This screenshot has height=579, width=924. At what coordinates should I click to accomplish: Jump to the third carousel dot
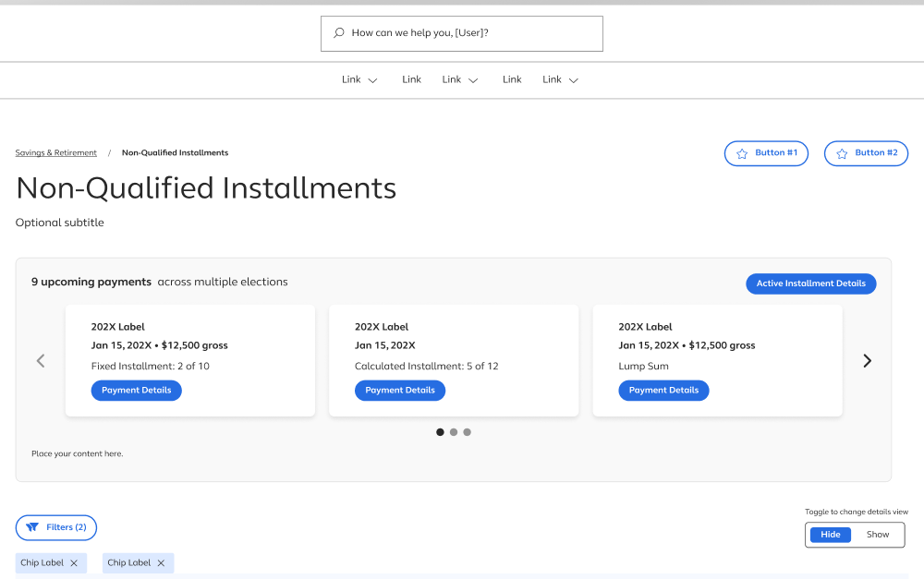[467, 432]
